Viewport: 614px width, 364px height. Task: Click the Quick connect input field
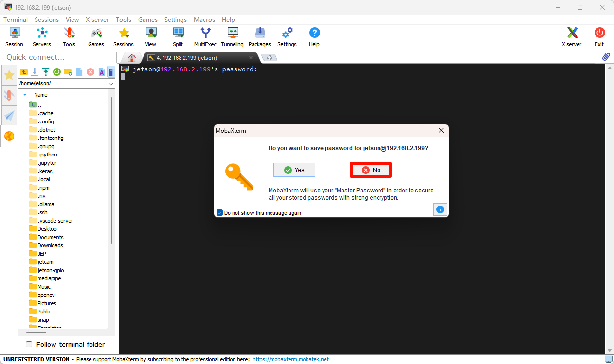tap(59, 57)
